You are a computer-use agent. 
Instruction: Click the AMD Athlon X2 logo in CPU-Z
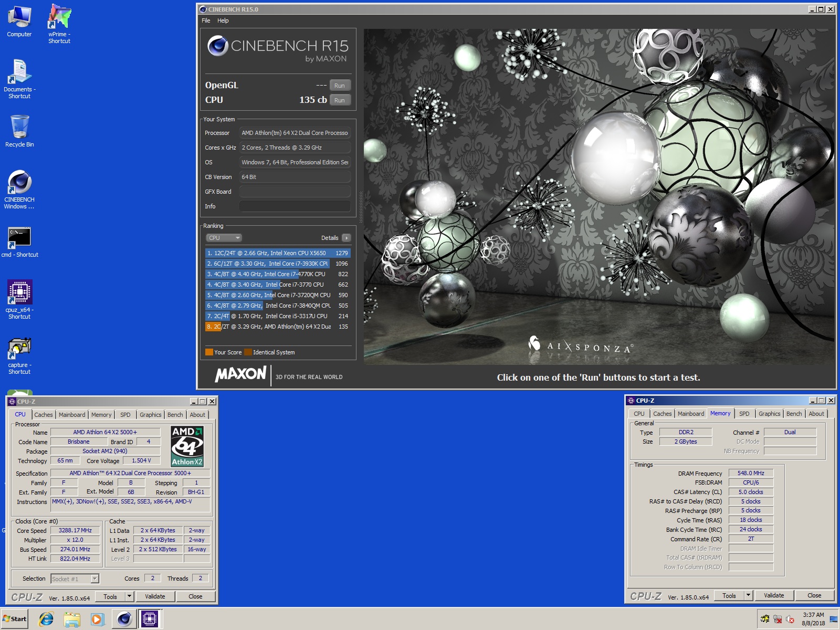(x=187, y=446)
